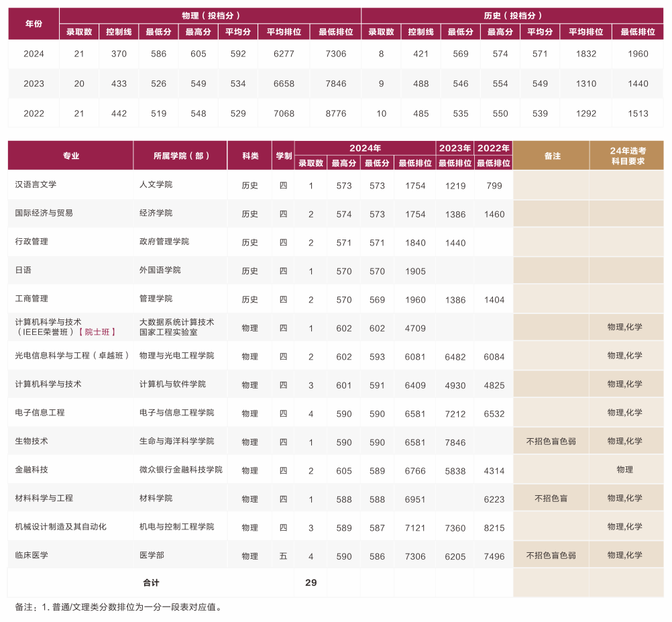Click the 2024年 column group header

tap(366, 146)
